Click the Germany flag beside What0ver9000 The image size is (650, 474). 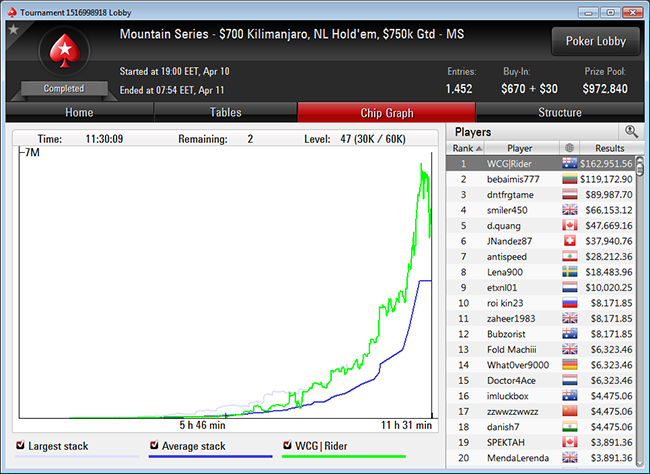tap(570, 365)
